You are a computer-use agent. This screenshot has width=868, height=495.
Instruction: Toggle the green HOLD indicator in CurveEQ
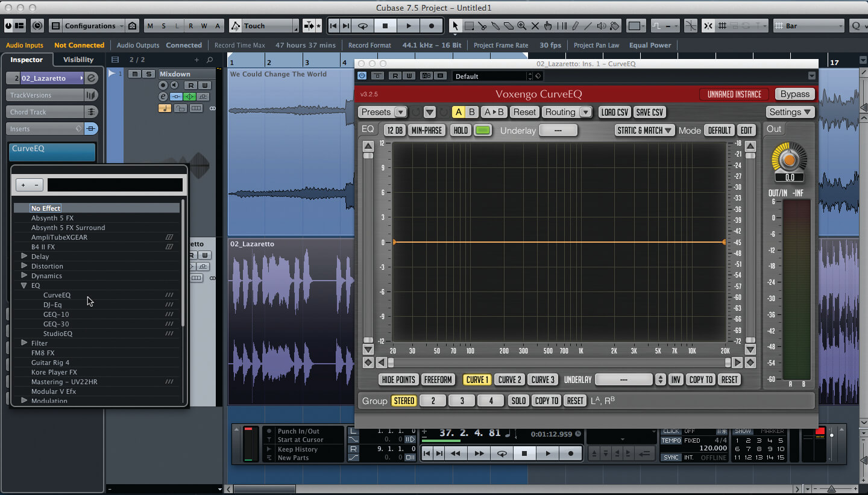click(483, 130)
